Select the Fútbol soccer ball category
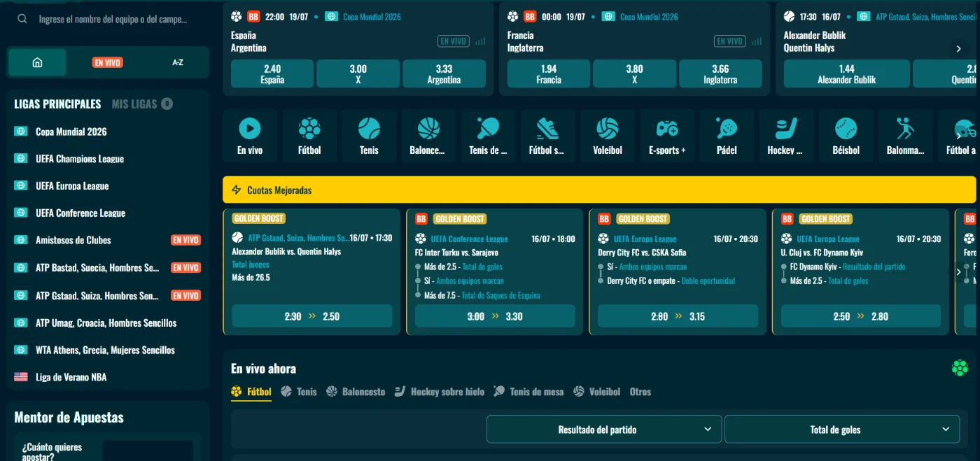The width and height of the screenshot is (980, 461). click(309, 136)
